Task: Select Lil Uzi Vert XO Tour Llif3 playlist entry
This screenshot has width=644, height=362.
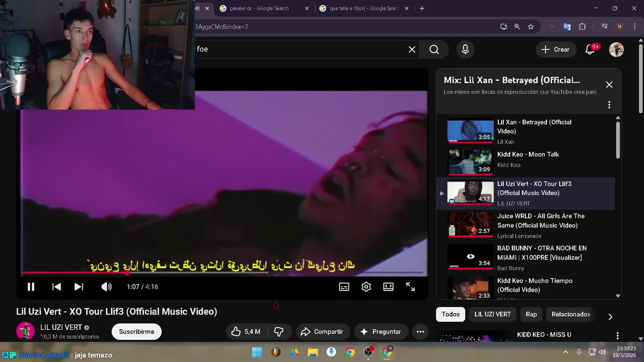Action: pos(526,193)
